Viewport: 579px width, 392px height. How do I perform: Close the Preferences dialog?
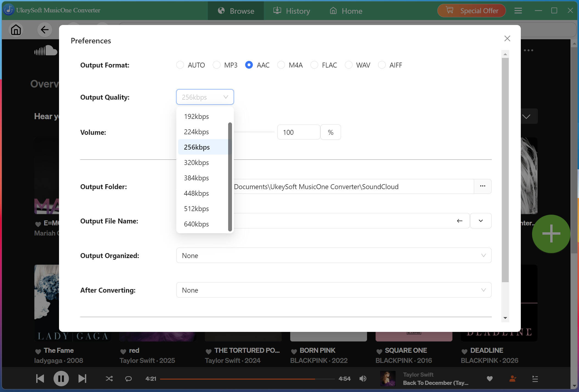point(507,38)
